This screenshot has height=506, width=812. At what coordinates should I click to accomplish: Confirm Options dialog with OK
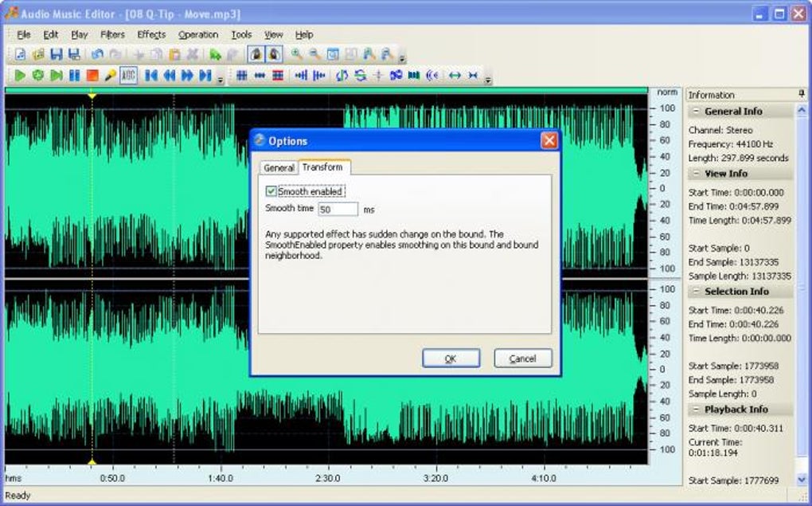click(x=451, y=359)
